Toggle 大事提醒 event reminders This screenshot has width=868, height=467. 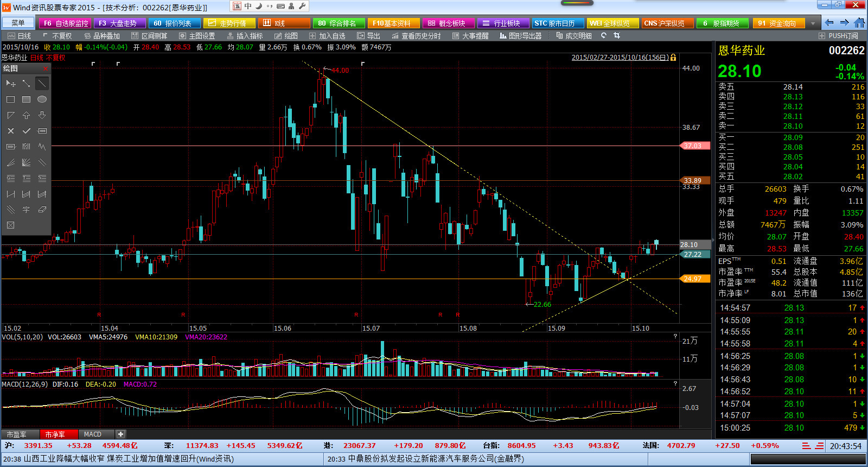click(470, 36)
